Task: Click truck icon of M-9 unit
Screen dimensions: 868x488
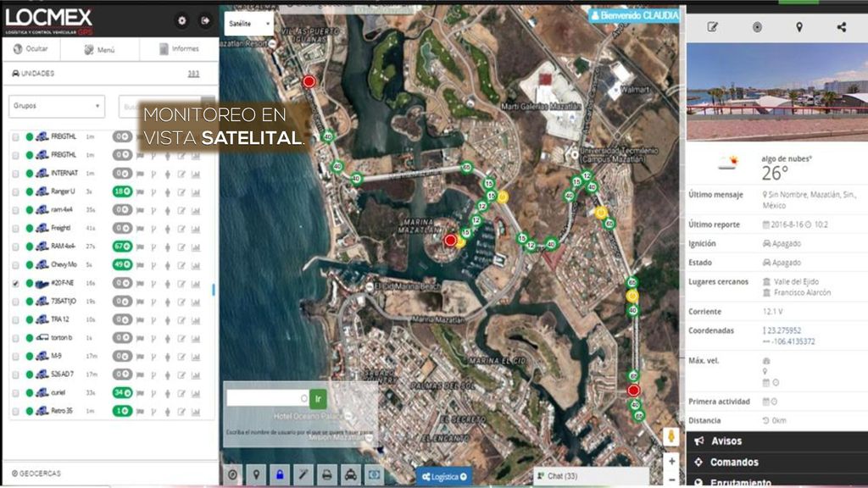Action: [x=42, y=356]
